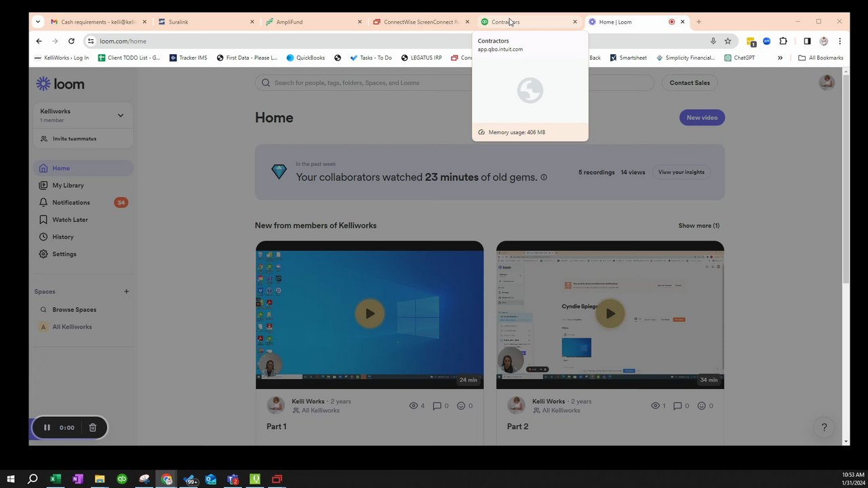Open the profile avatar menu in Loom
The height and width of the screenshot is (488, 868).
point(826,83)
